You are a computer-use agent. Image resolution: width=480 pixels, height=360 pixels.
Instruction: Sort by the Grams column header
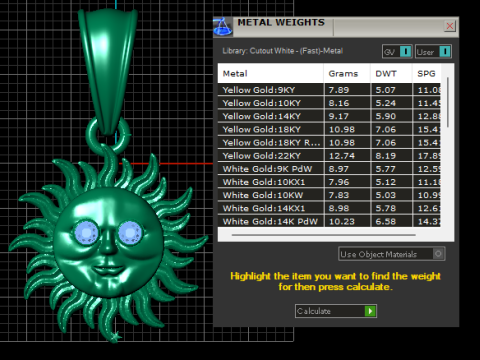click(347, 74)
